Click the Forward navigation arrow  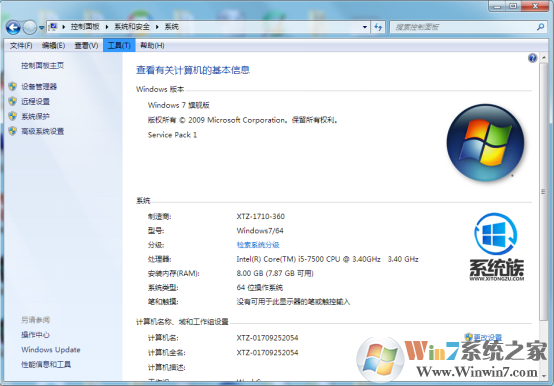click(30, 27)
